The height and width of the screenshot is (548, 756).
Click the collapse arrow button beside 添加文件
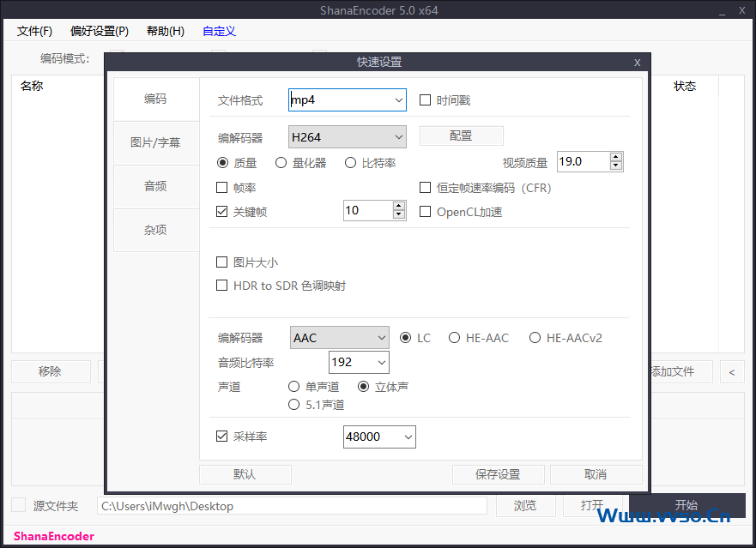731,371
